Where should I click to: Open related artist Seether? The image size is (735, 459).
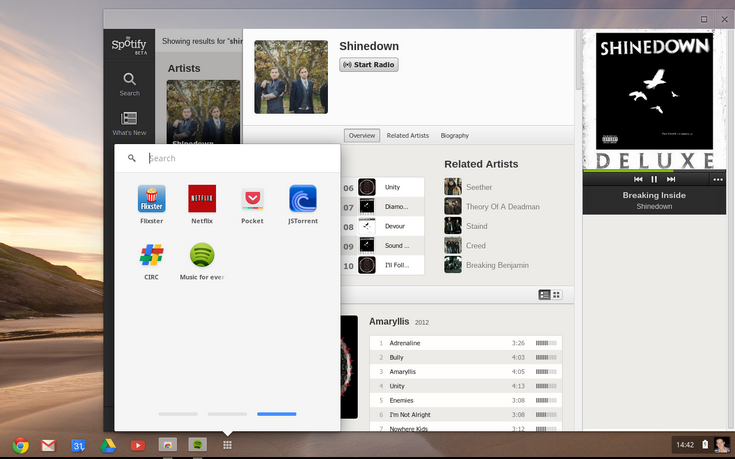coord(479,187)
